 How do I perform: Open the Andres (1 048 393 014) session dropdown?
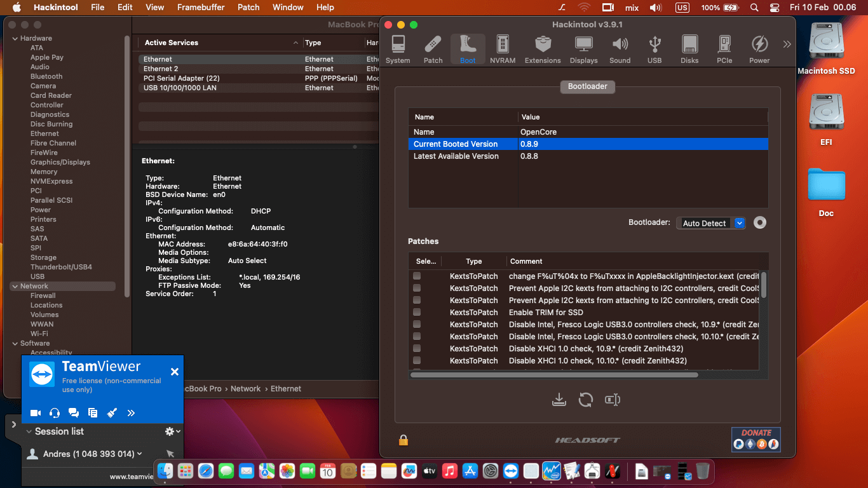[93, 454]
